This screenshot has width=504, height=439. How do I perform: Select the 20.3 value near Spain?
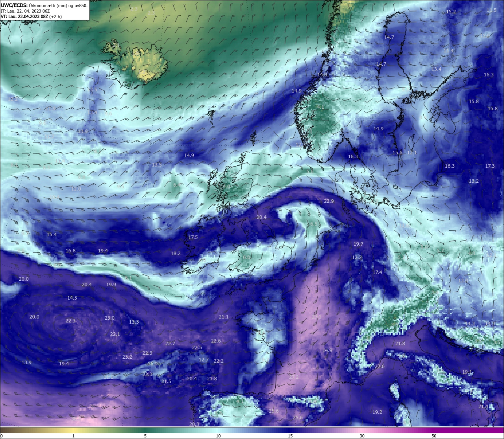(x=194, y=424)
